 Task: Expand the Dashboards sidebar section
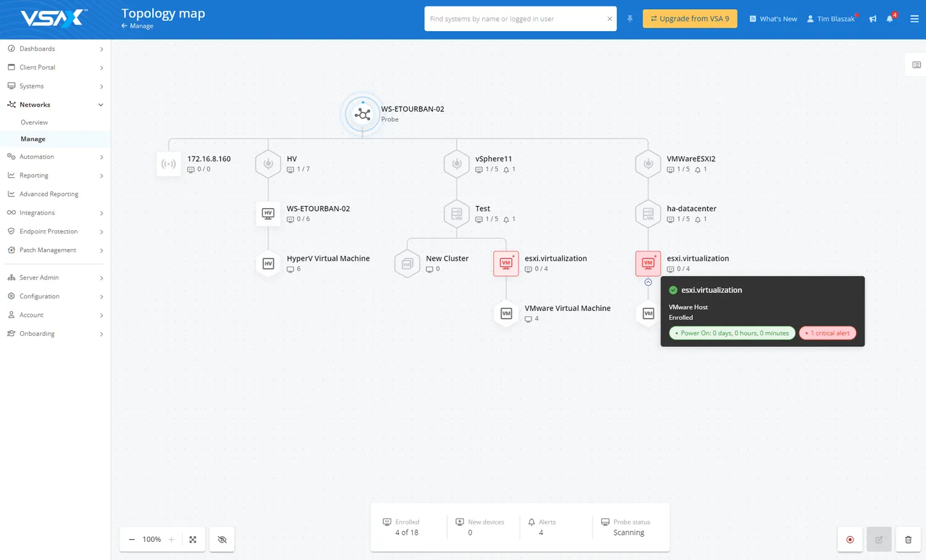click(x=55, y=48)
